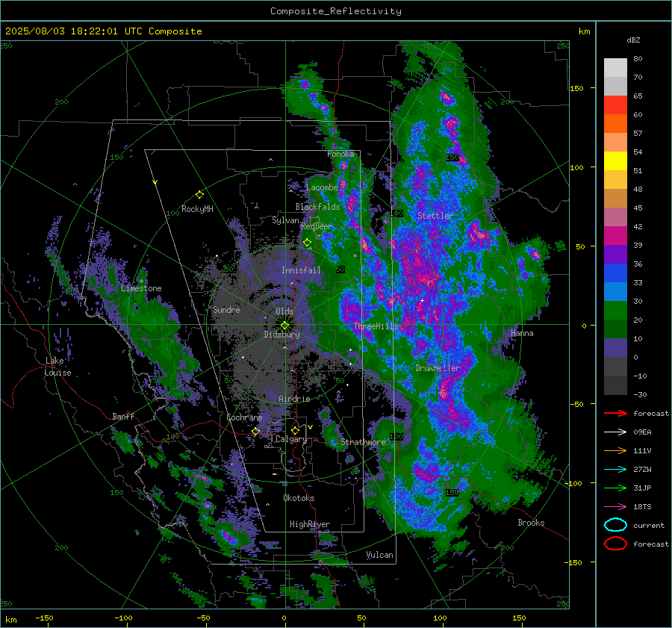Select the bright yellow 51-54 dBZ swatch
This screenshot has width=672, height=628.
point(615,161)
